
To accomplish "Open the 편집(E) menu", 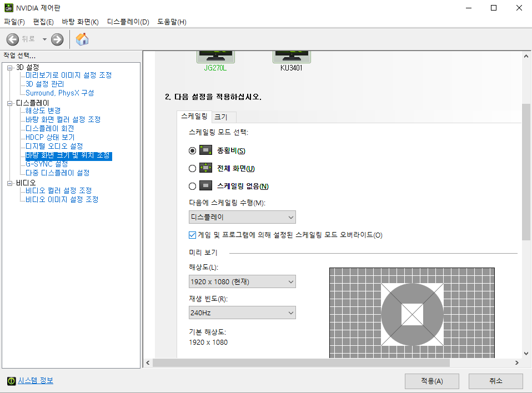I will [x=43, y=22].
